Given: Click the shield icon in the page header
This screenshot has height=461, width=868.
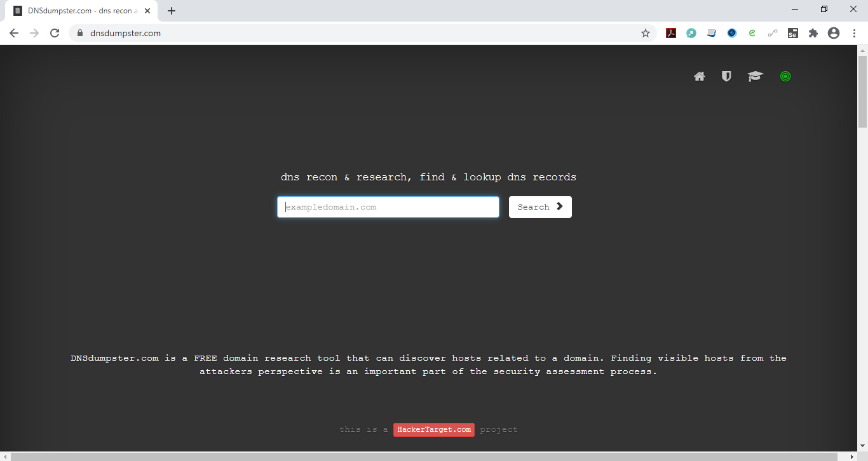Looking at the screenshot, I should [x=726, y=76].
